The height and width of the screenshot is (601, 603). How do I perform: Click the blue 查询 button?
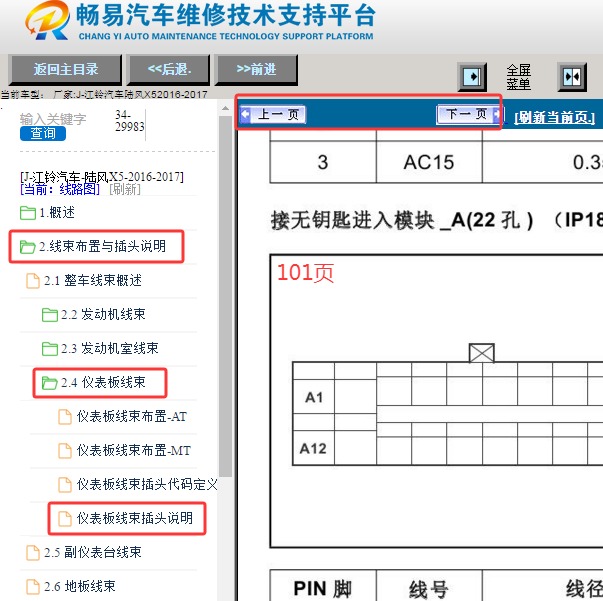click(43, 133)
